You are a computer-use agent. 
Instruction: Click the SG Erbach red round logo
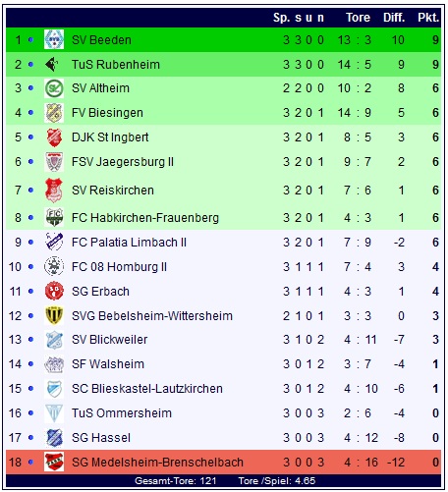(x=54, y=291)
